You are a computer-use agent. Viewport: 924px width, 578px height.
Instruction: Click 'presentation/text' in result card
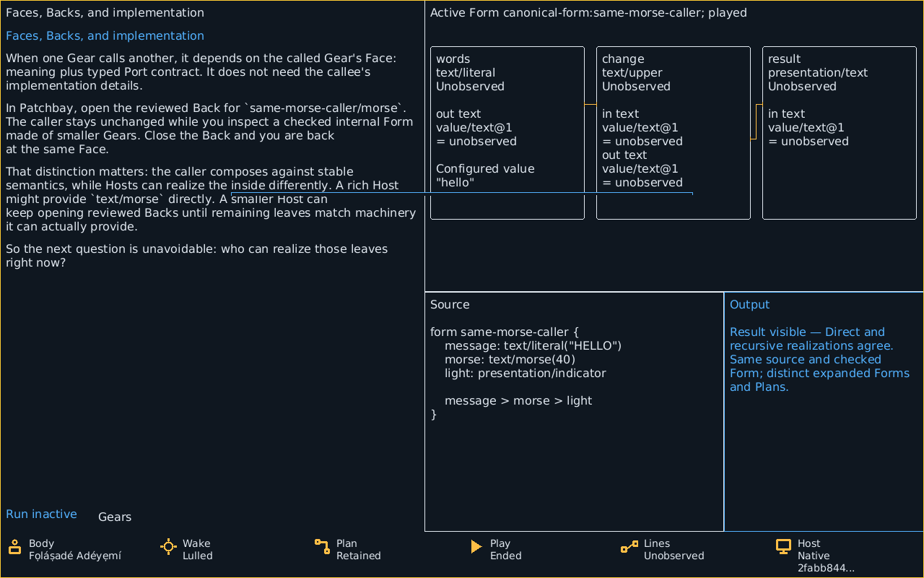click(818, 73)
